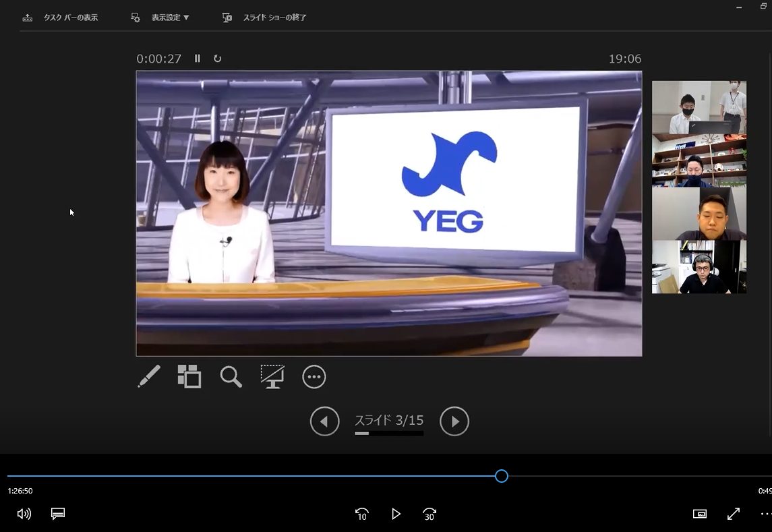Minimize the presenter view window
772x532 pixels.
coord(739,7)
